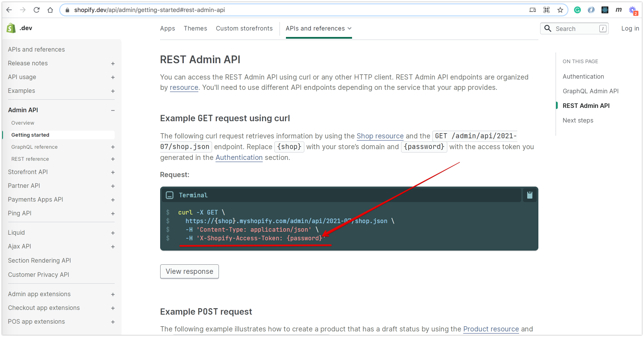The width and height of the screenshot is (644, 337).
Task: Click the View response button
Action: click(189, 272)
